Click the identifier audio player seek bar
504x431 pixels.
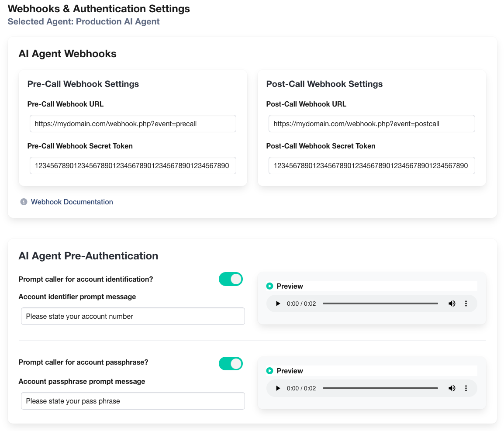coord(380,303)
